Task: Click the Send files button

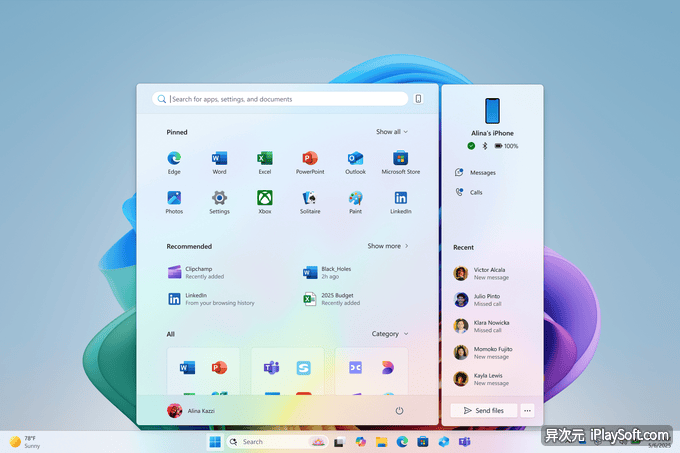Action: (x=484, y=410)
